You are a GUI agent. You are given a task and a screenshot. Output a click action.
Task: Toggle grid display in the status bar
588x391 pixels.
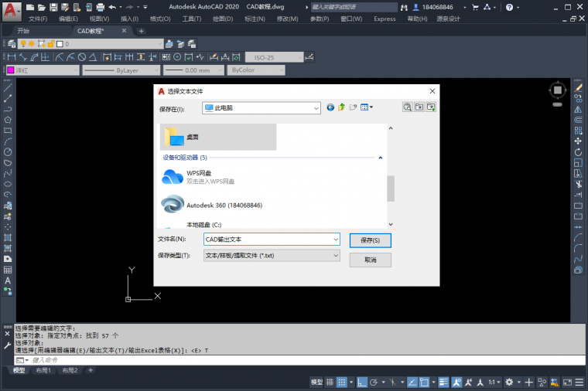pyautogui.click(x=330, y=382)
